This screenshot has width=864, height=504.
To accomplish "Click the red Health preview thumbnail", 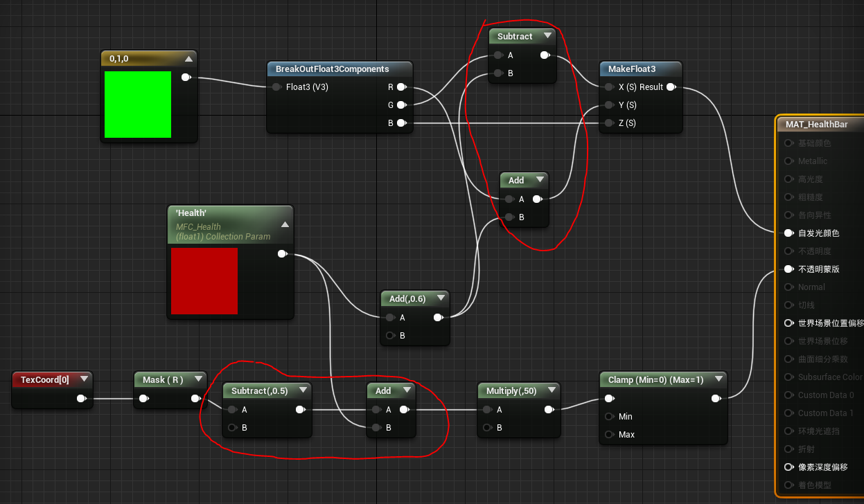I will pos(204,281).
